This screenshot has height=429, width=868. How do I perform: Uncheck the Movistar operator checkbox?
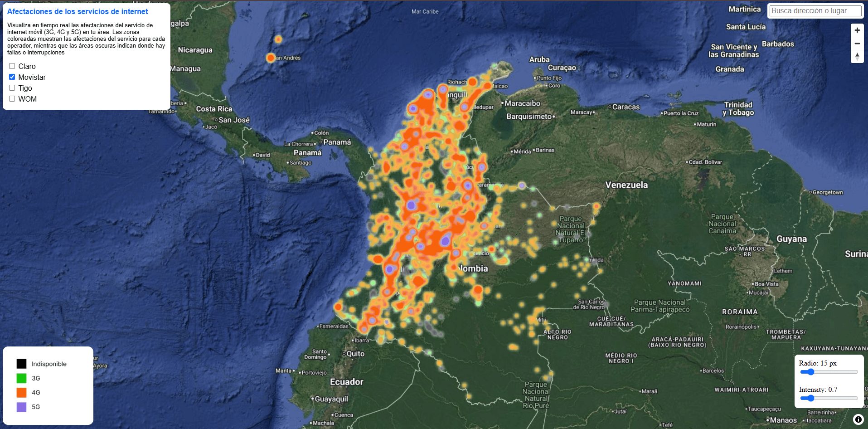click(x=12, y=77)
